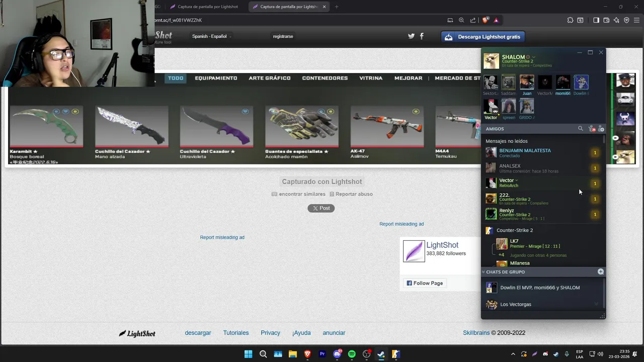The width and height of the screenshot is (644, 362).
Task: Show hidden system tray icons chevron
Action: coord(513,354)
